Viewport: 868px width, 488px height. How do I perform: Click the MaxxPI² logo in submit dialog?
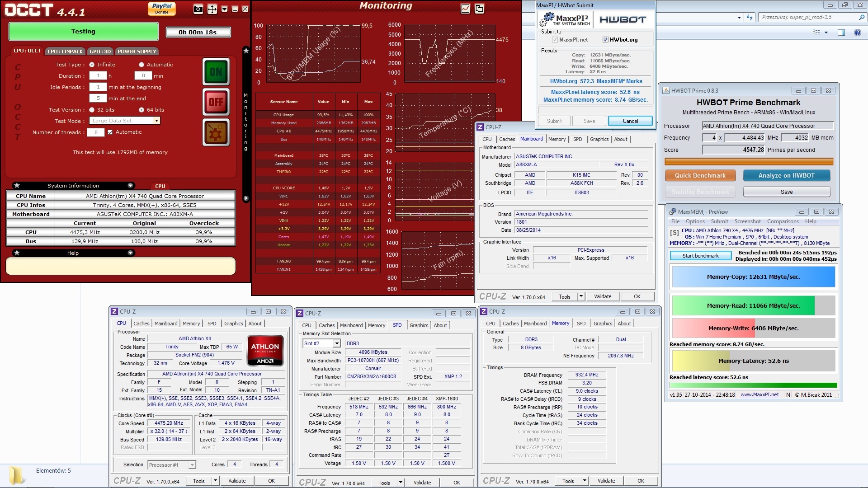click(566, 19)
